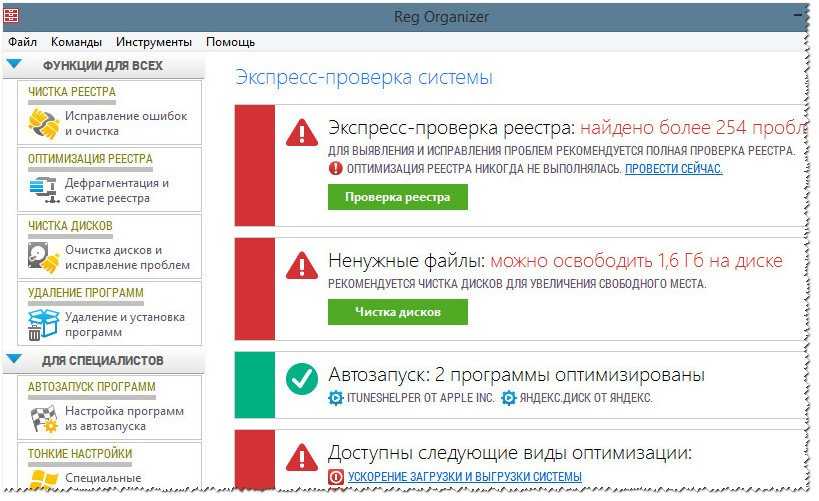
Task: Click the Проверка реестра green button
Action: [x=397, y=197]
